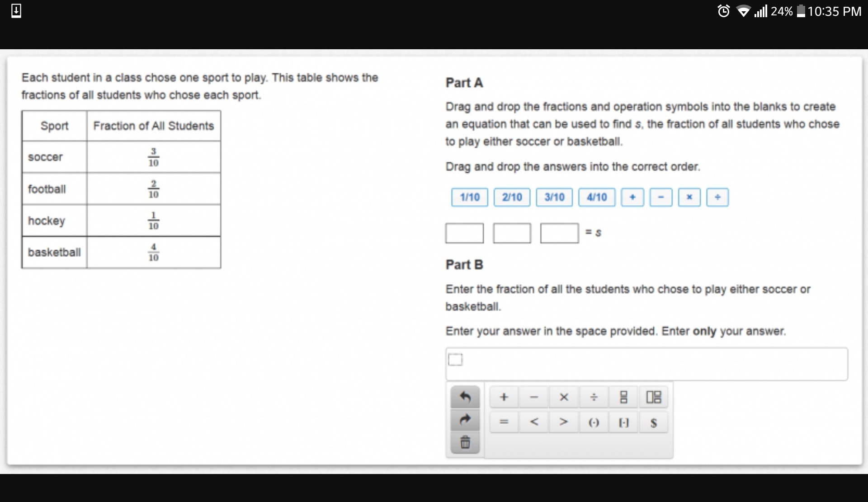
Task: Pick the multiplication tile in Part A
Action: (x=689, y=197)
